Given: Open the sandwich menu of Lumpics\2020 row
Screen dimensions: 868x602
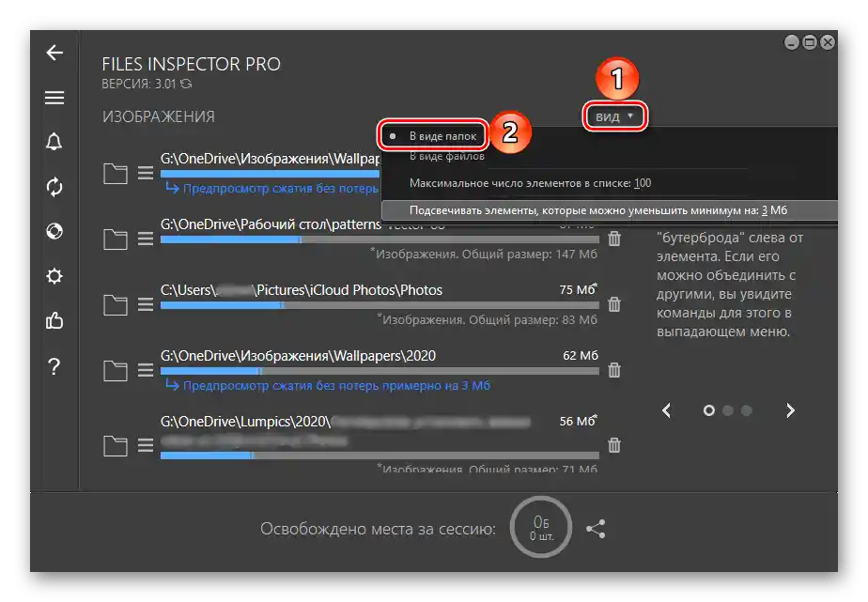Looking at the screenshot, I should pos(146,445).
